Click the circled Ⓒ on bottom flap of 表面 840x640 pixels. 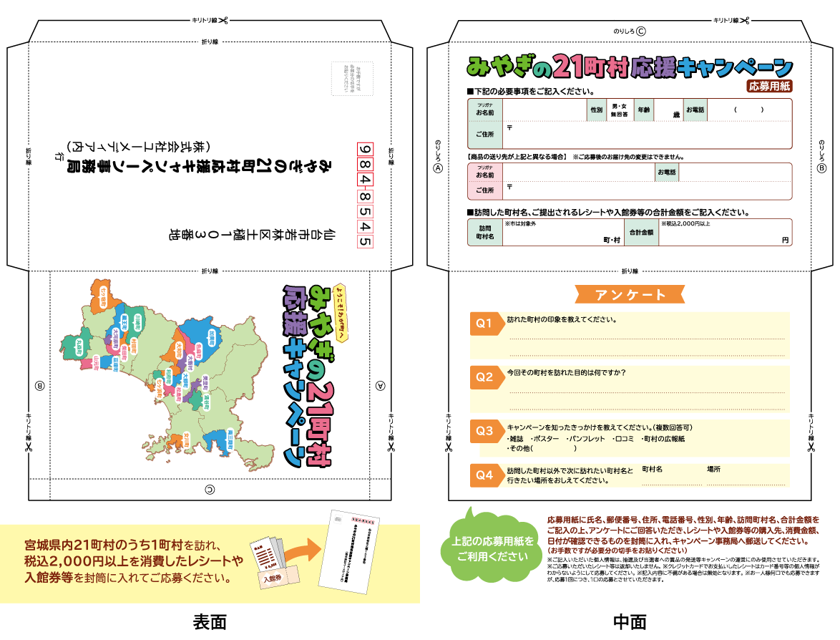coord(210,490)
